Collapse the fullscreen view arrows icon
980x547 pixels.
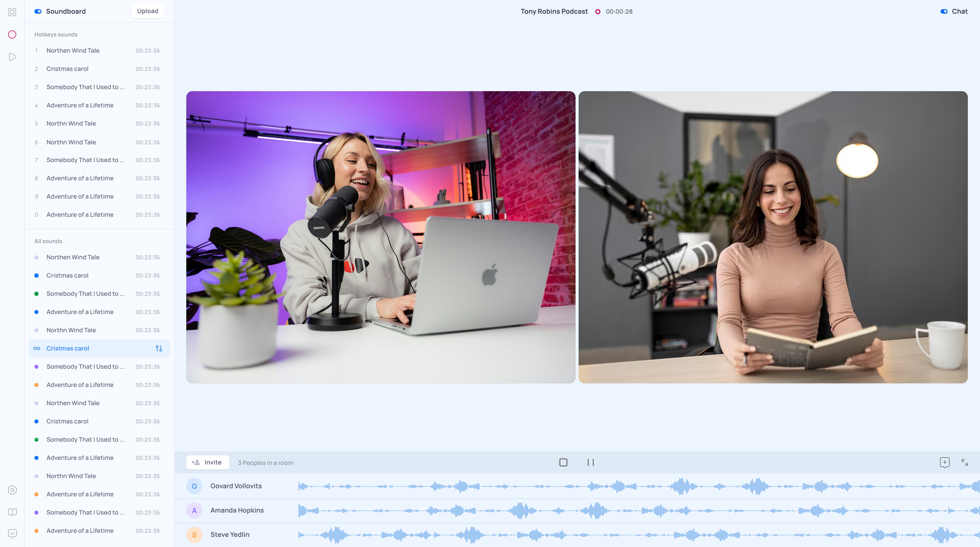pos(964,462)
